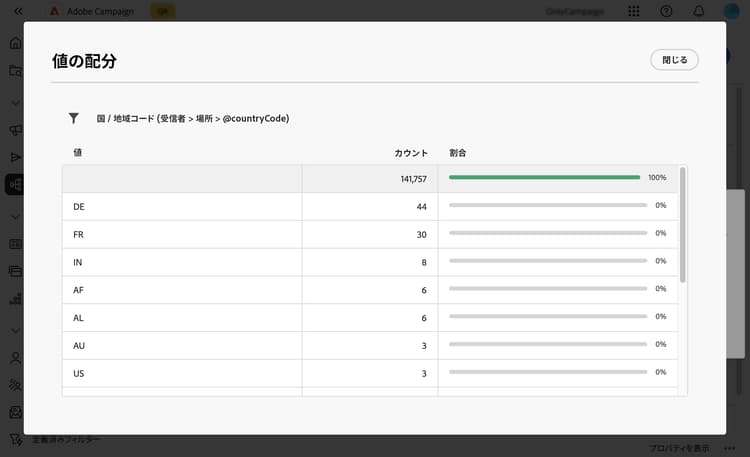Open the notifications bell icon
Screen dimensions: 750x457
(698, 11)
